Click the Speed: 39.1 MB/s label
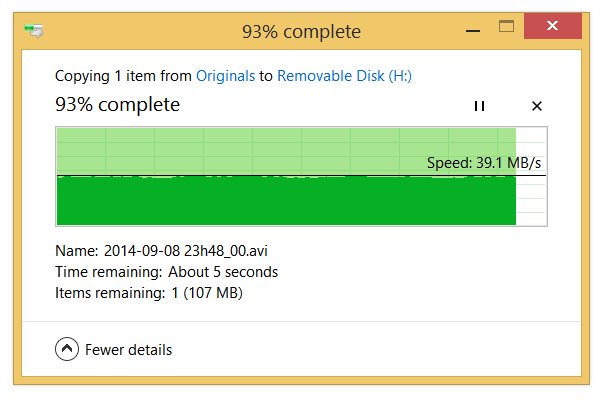This screenshot has width=607, height=404. pyautogui.click(x=484, y=163)
